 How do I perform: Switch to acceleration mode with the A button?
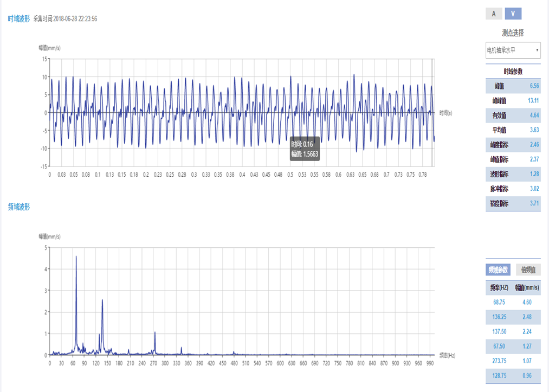(493, 14)
